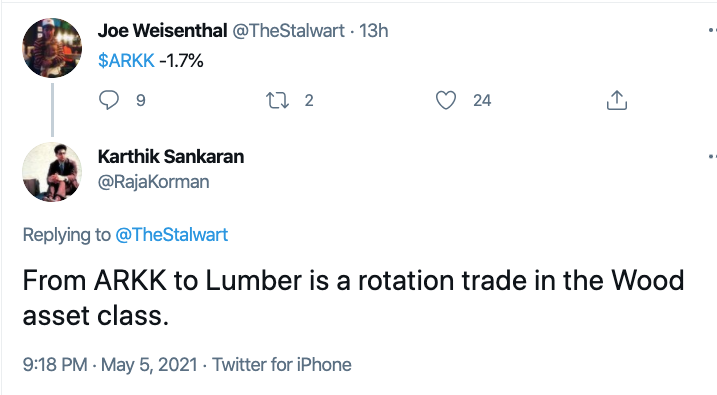The height and width of the screenshot is (395, 717).
Task: Click the $ARKK cashtag link
Action: coord(126,60)
